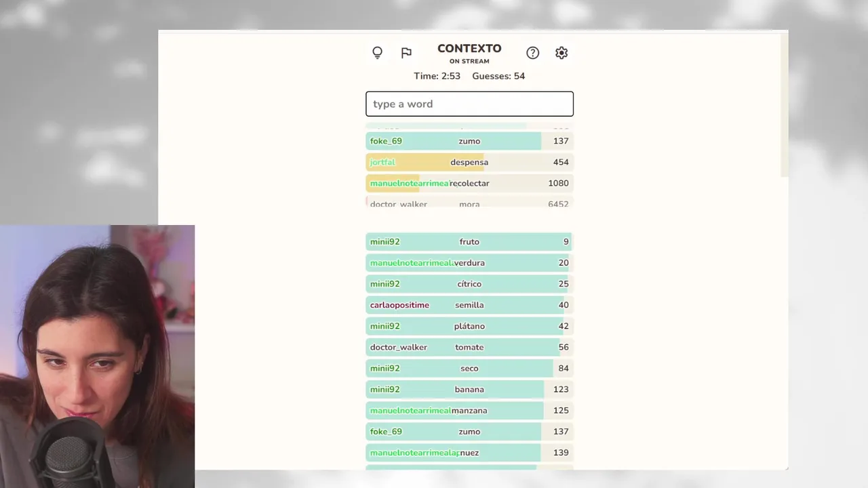
Task: Select the 'despensa' recent guess row
Action: [469, 162]
